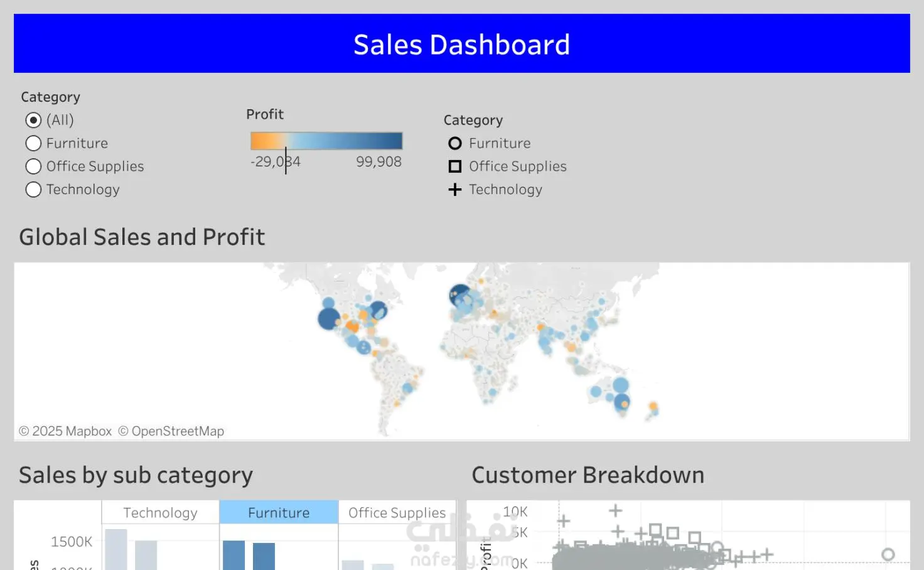Click the Office Supplies square legend symbol
The width and height of the screenshot is (924, 570).
(x=455, y=166)
